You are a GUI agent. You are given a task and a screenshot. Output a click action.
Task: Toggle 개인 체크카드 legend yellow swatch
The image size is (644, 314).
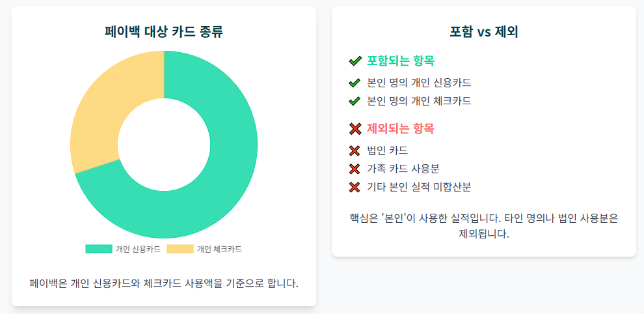click(x=180, y=249)
